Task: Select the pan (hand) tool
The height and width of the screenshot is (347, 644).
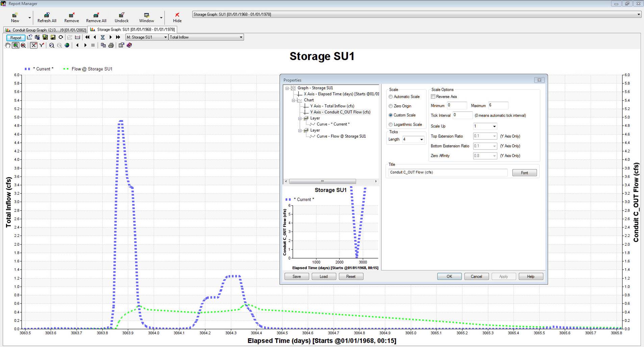Action: (7, 45)
